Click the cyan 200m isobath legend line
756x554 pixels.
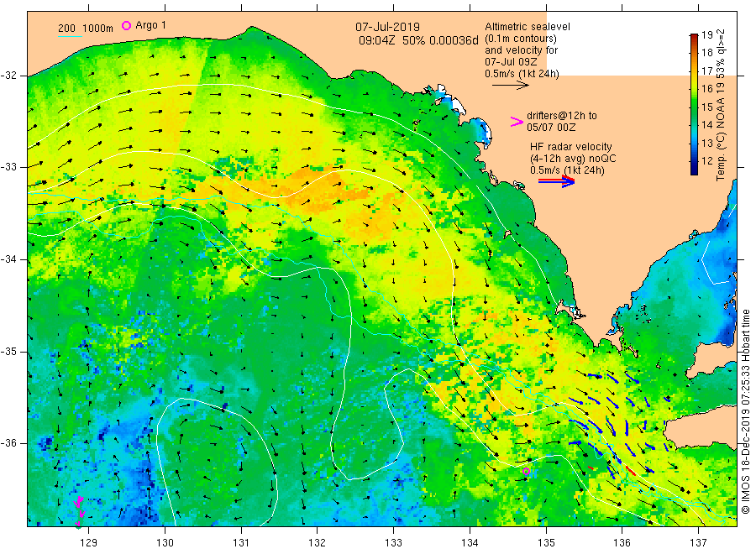pyautogui.click(x=70, y=35)
